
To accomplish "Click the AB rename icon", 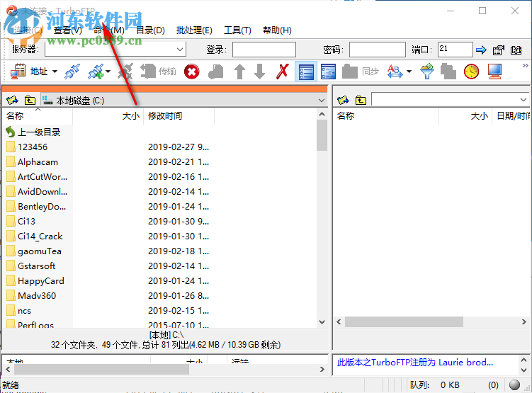I will tap(395, 72).
